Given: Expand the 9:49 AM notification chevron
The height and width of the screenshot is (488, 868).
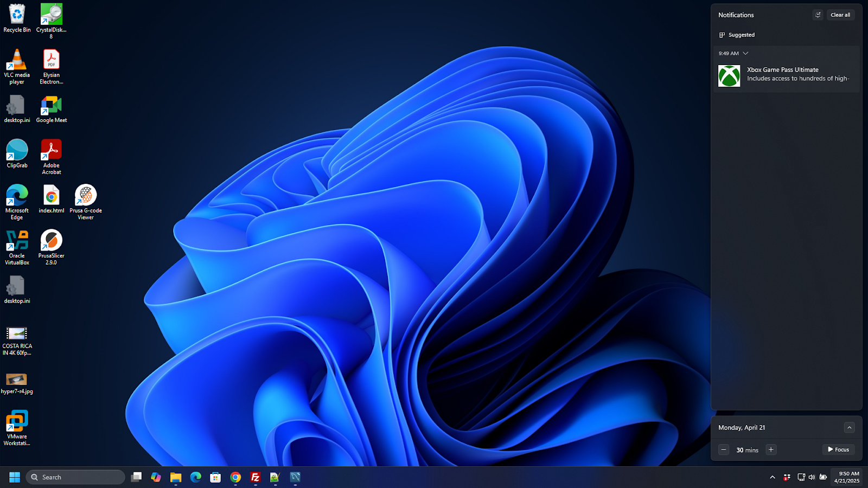Looking at the screenshot, I should click(x=745, y=53).
